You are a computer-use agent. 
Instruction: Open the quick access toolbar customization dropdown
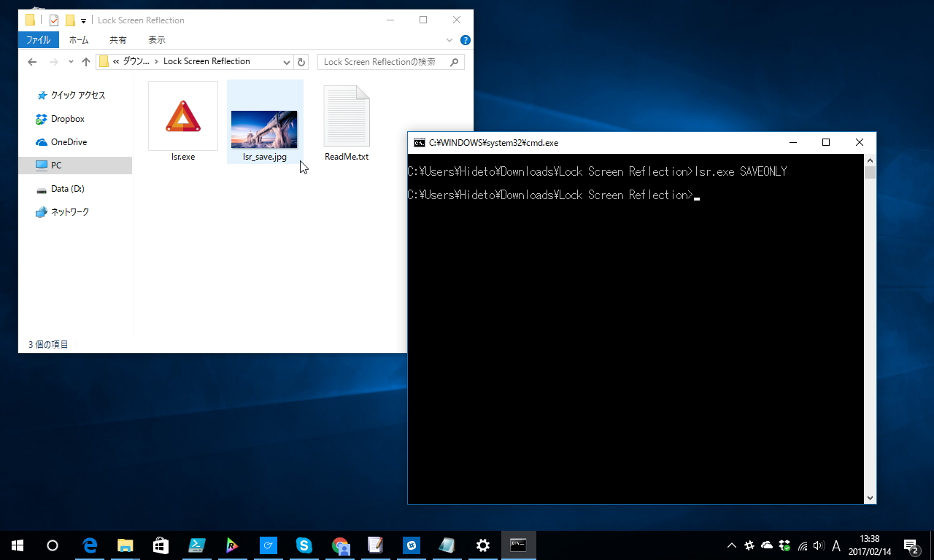click(82, 20)
